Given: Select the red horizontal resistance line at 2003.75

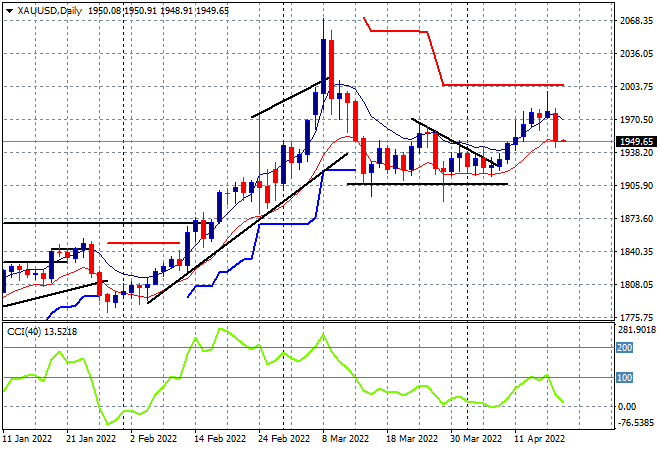Looking at the screenshot, I should 503,85.
